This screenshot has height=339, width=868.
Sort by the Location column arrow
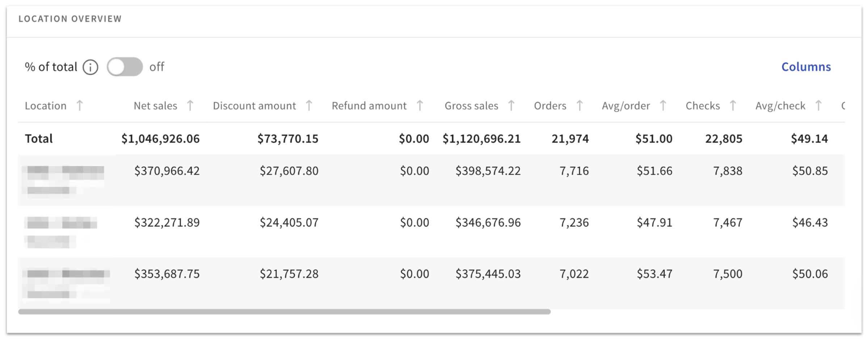pos(80,105)
